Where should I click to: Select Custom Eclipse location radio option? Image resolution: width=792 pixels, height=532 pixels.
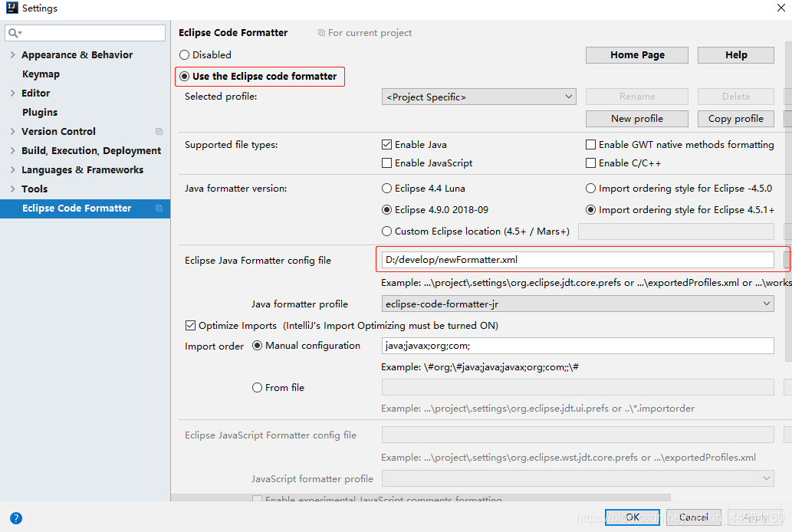coord(387,232)
